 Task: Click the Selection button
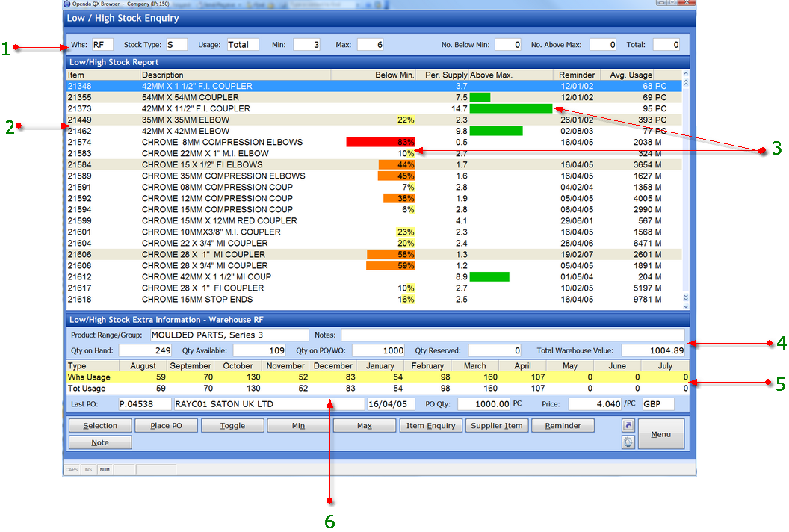pyautogui.click(x=100, y=426)
